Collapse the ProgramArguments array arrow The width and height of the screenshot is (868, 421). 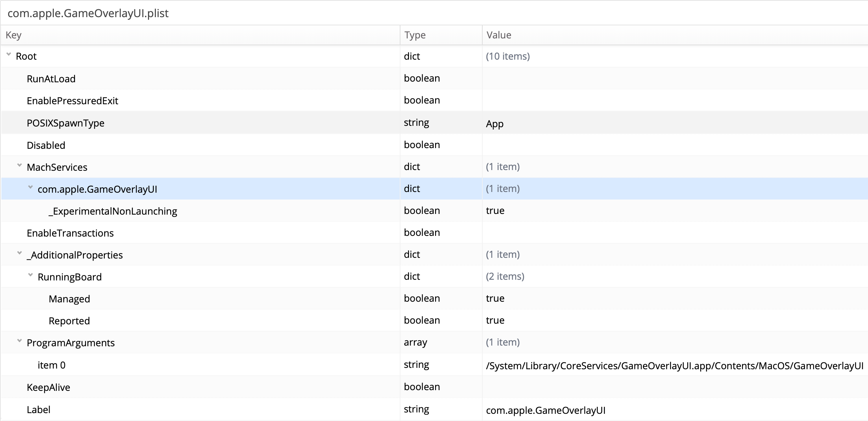click(x=20, y=341)
